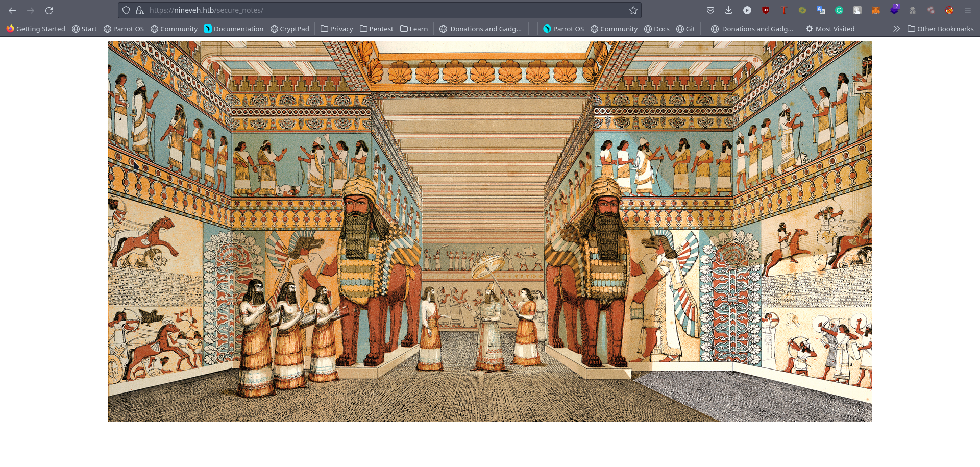Click the gray spy figure extension icon

coord(913,10)
